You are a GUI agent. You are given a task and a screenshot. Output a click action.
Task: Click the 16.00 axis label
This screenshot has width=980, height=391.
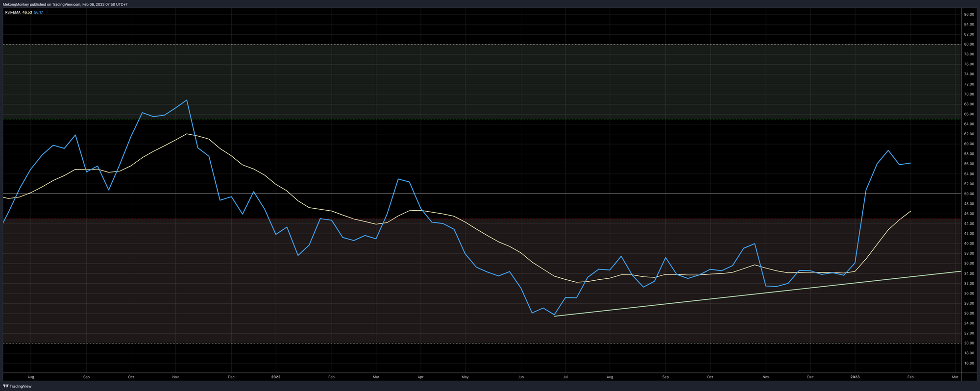tap(969, 363)
